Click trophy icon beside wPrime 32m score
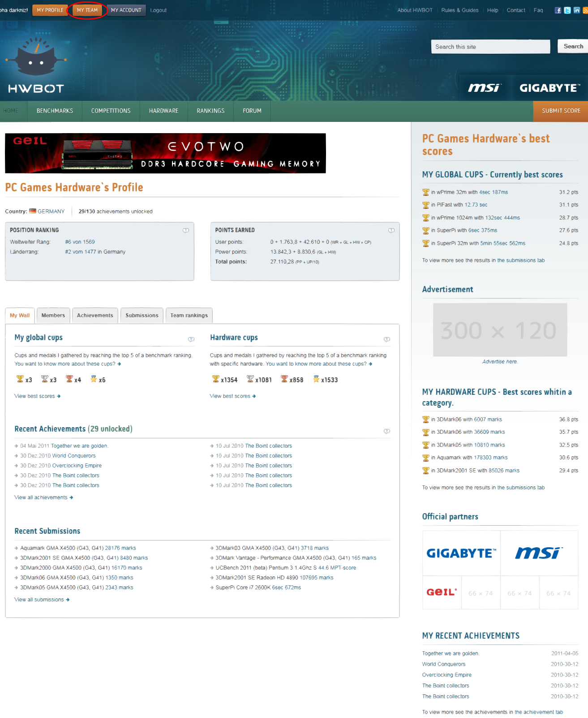This screenshot has height=718, width=588. [x=426, y=192]
